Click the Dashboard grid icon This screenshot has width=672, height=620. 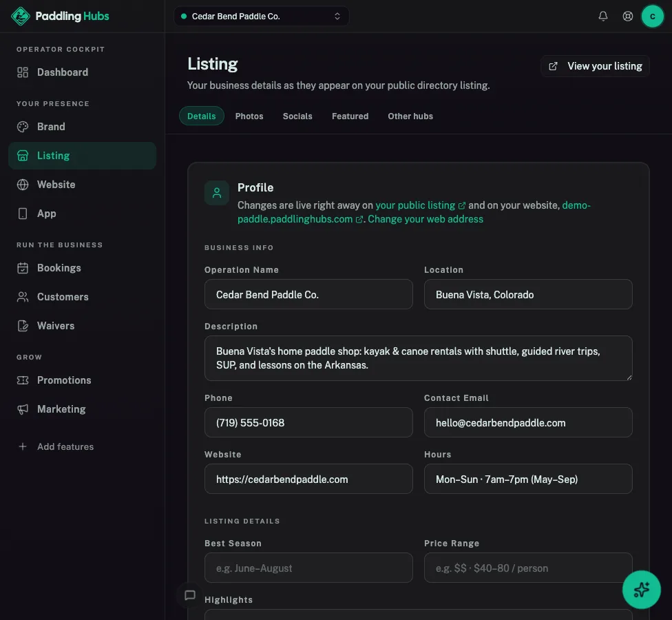[x=23, y=72]
